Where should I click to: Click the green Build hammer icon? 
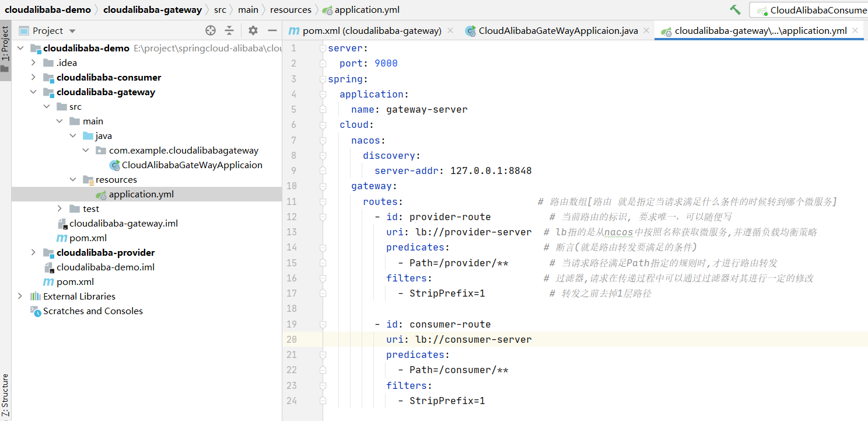734,9
